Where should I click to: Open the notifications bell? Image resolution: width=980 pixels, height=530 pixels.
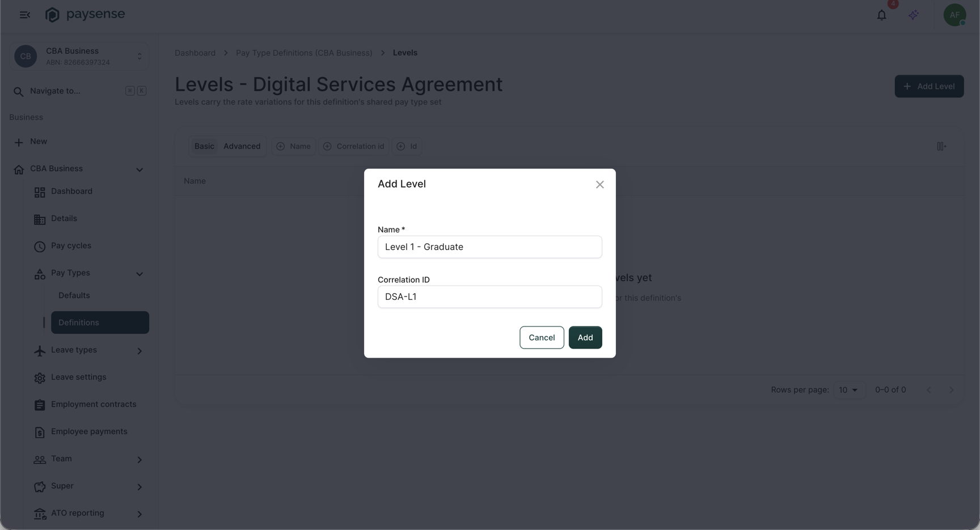point(881,15)
